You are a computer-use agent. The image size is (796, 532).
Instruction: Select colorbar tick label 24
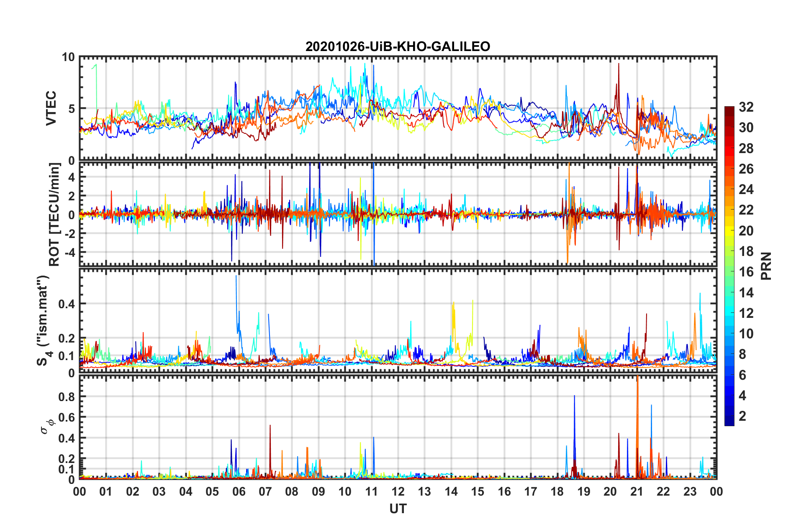[x=746, y=189]
